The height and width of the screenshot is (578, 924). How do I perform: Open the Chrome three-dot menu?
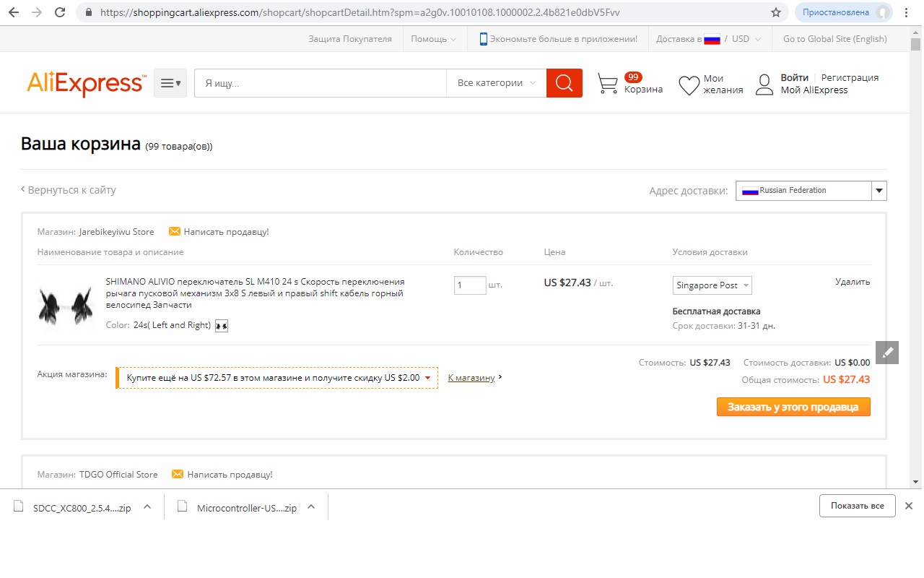point(906,12)
